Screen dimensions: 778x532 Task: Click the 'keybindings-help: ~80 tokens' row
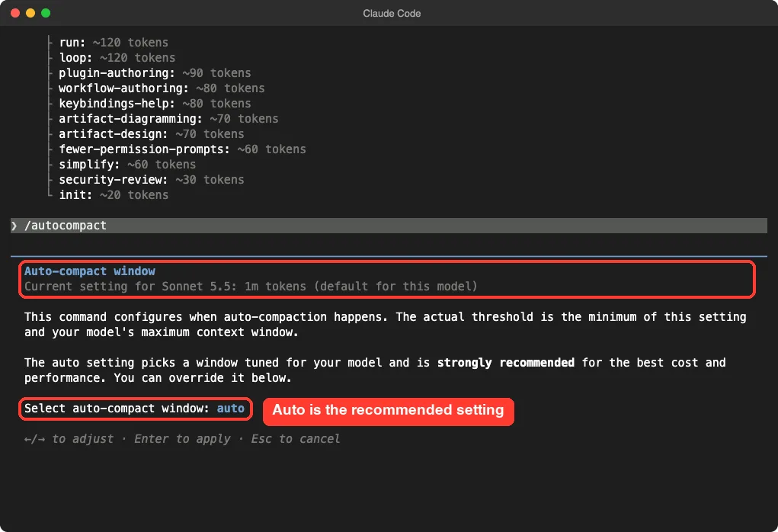click(x=155, y=104)
